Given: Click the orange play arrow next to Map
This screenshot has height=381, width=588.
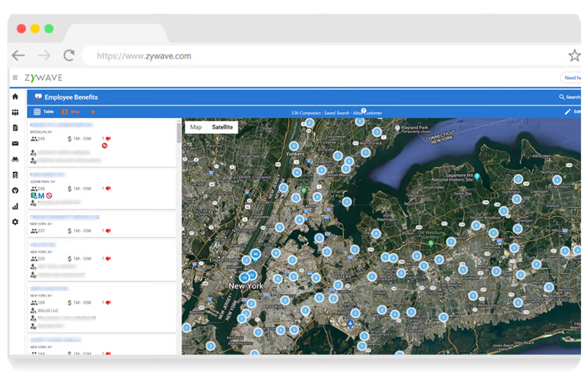Looking at the screenshot, I should click(93, 112).
